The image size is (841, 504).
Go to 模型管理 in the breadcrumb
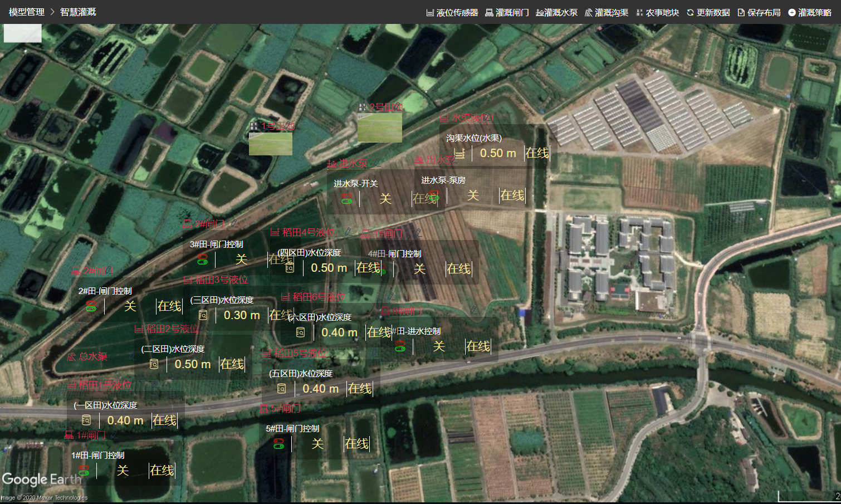(27, 12)
